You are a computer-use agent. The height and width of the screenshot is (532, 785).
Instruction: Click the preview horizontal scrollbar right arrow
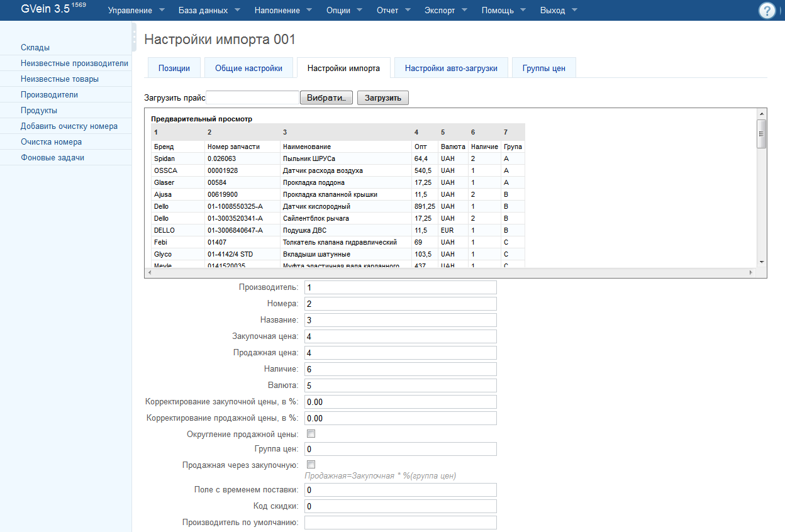coord(750,273)
